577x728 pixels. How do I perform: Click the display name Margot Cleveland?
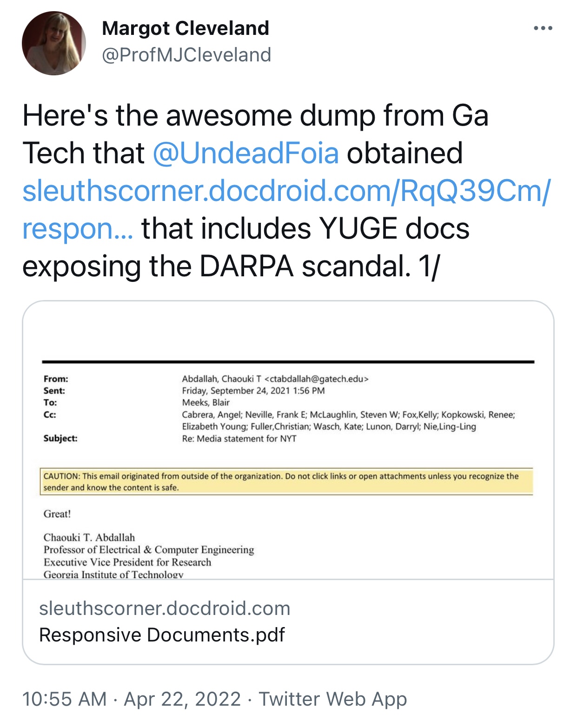(x=185, y=28)
